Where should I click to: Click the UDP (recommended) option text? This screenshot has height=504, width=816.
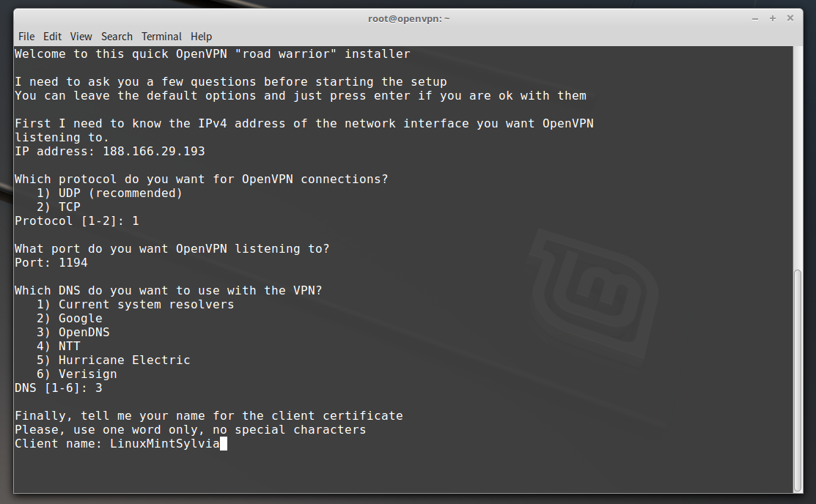pos(120,193)
